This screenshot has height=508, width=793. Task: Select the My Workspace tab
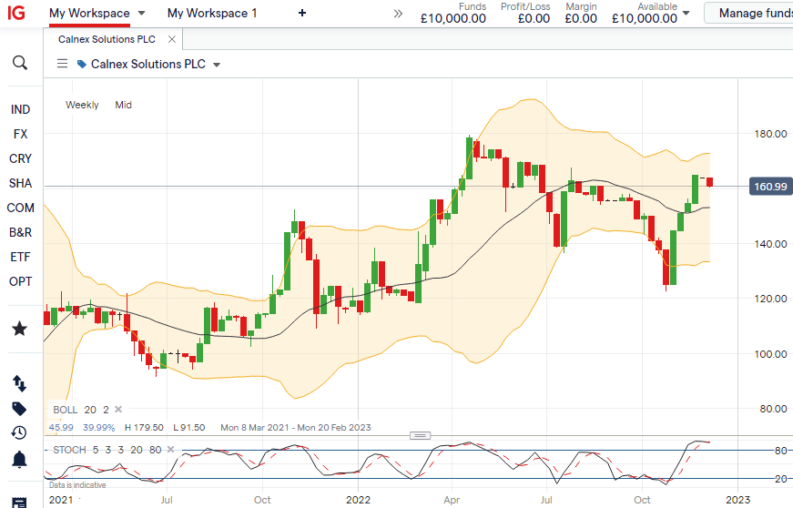[x=90, y=13]
